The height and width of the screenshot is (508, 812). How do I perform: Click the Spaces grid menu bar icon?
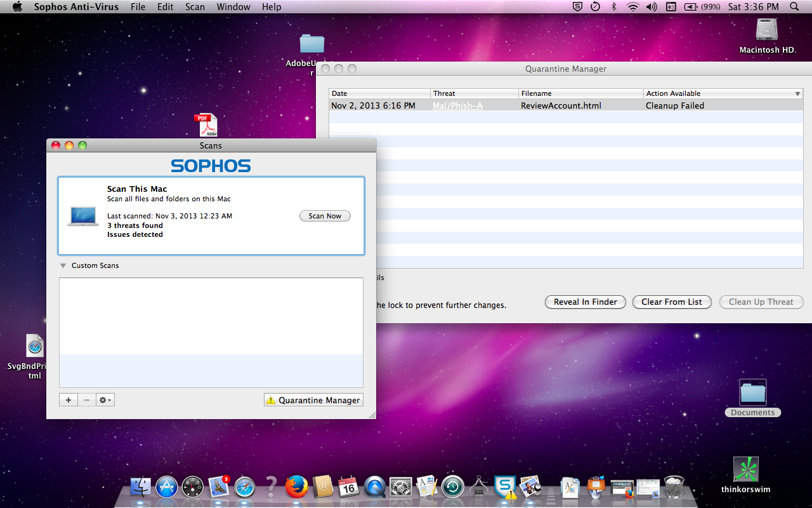(x=671, y=7)
